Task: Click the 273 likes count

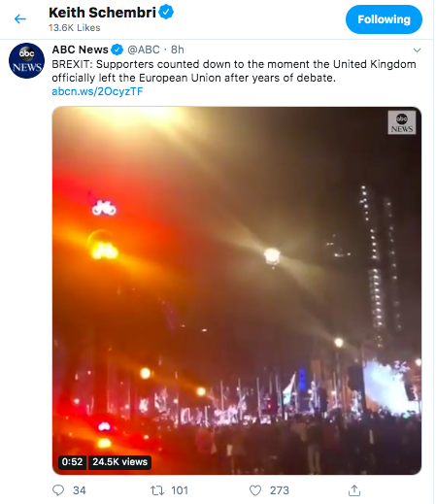Action: click(280, 490)
